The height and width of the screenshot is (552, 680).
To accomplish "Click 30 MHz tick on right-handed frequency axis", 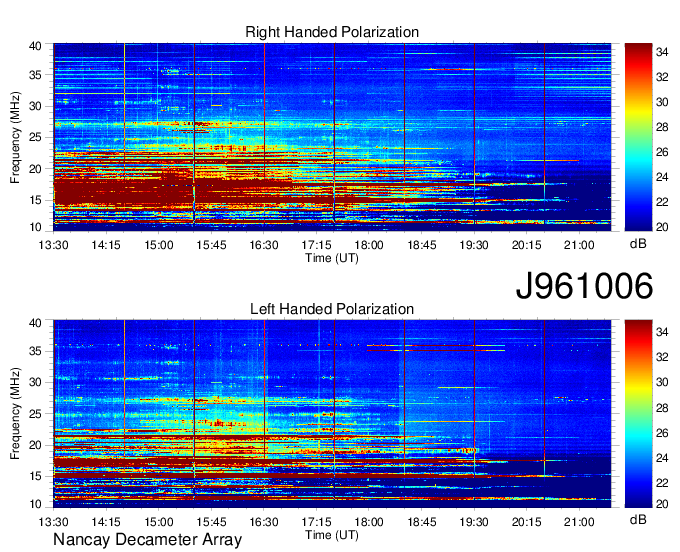I will pyautogui.click(x=35, y=106).
